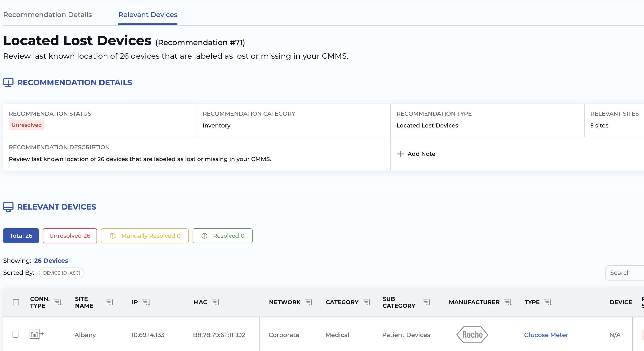The image size is (644, 351).
Task: Open the Glucose Meter type link
Action: point(546,334)
